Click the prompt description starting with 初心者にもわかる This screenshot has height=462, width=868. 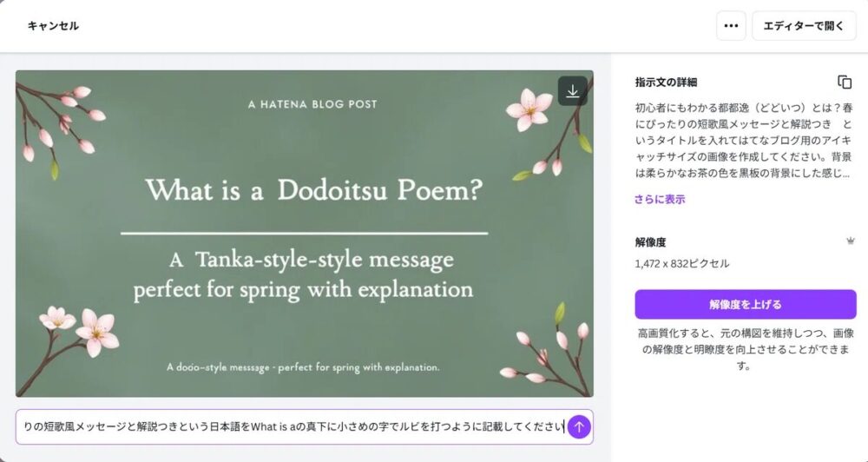pyautogui.click(x=744, y=140)
